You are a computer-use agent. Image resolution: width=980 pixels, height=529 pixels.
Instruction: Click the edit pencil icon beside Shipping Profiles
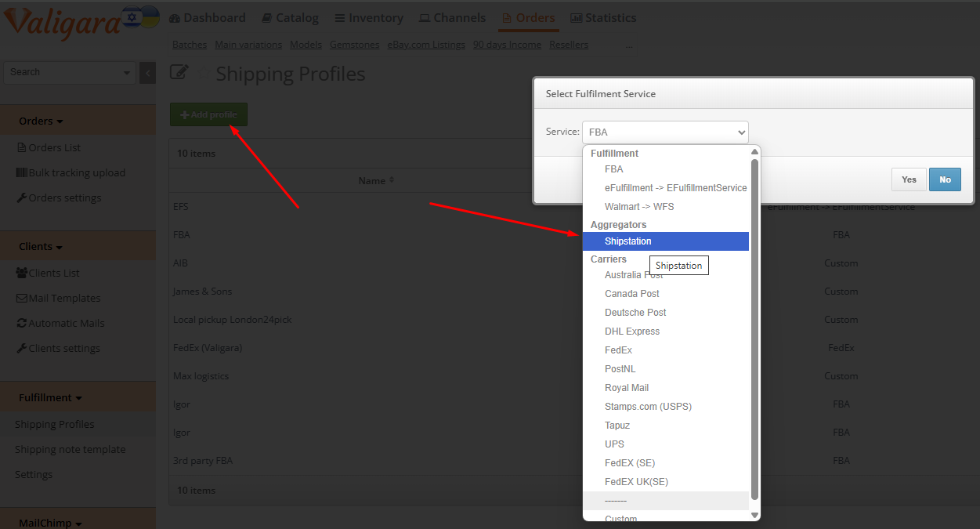pyautogui.click(x=179, y=73)
